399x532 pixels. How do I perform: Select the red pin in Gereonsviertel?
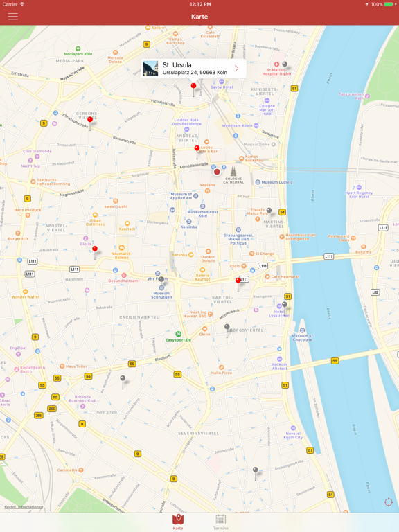(90, 120)
